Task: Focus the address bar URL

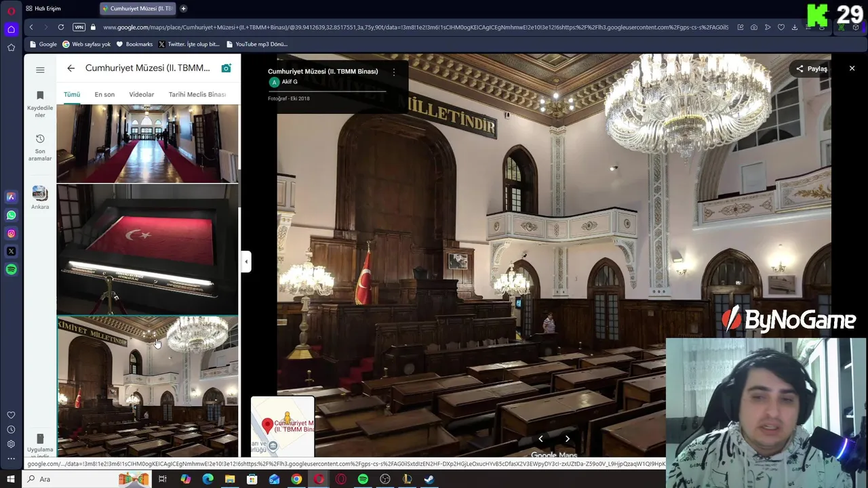Action: (416, 27)
